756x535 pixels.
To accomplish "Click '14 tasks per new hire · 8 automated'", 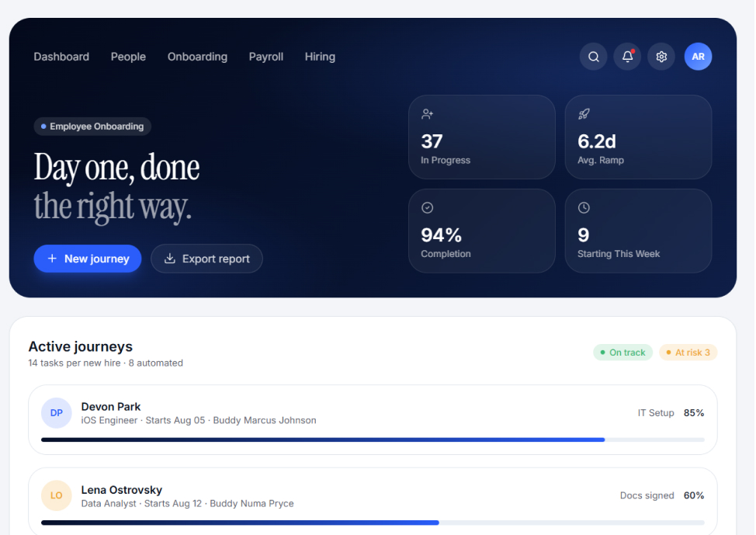I will tap(106, 363).
